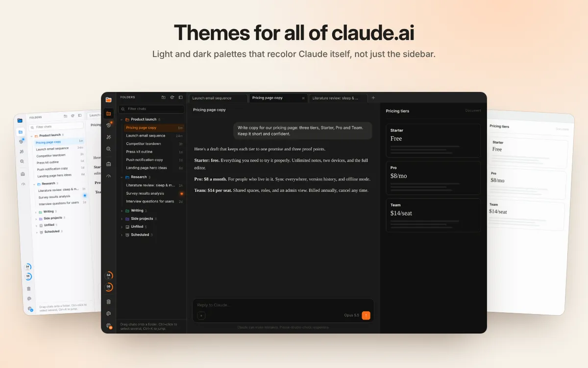Viewport: 588px width, 368px height.
Task: Close the Pricing page copy tab
Action: coord(303,98)
